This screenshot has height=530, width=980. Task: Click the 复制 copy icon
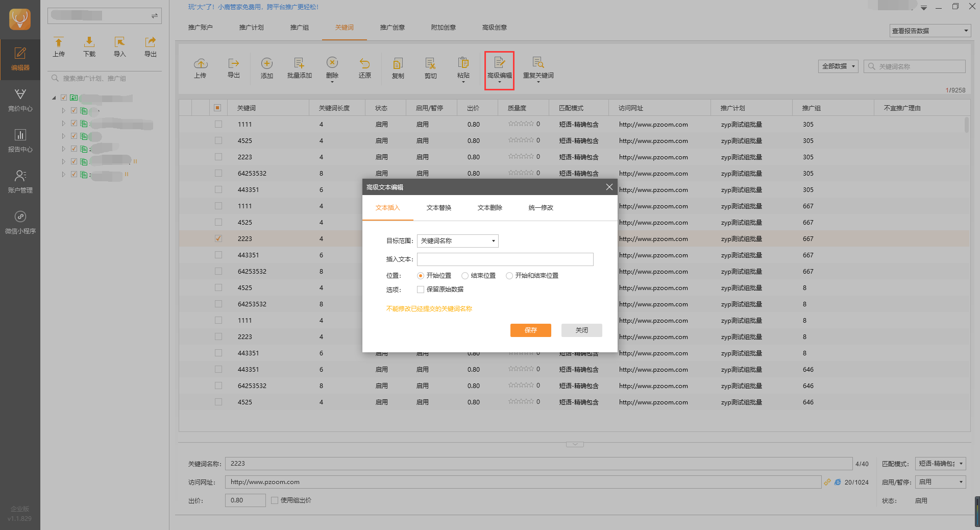[398, 63]
